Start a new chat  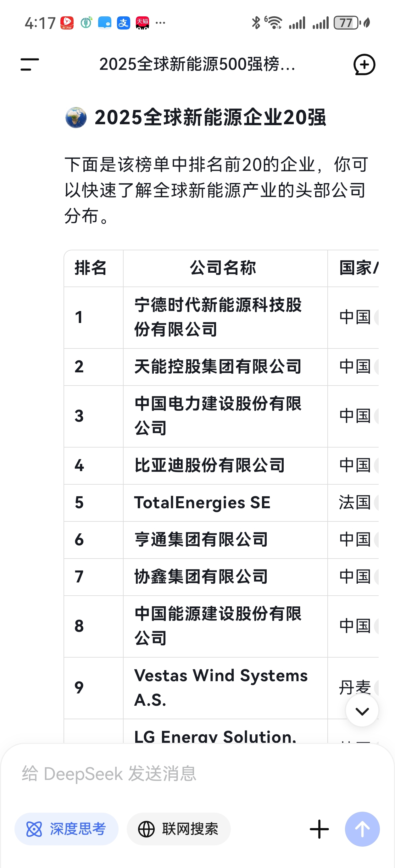tap(364, 64)
